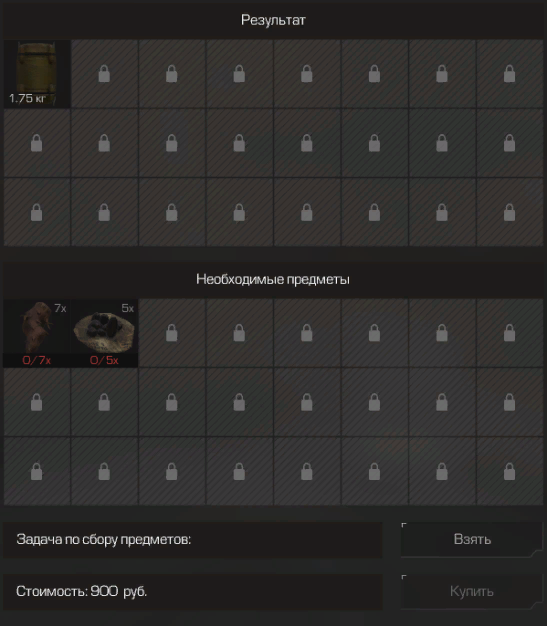Select the barrel item in Результат

(x=37, y=73)
